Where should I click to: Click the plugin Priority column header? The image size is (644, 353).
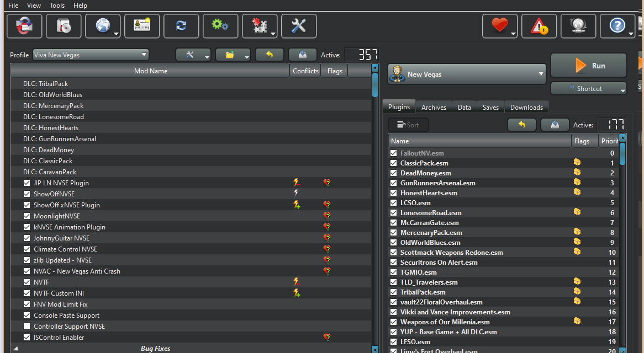[610, 141]
